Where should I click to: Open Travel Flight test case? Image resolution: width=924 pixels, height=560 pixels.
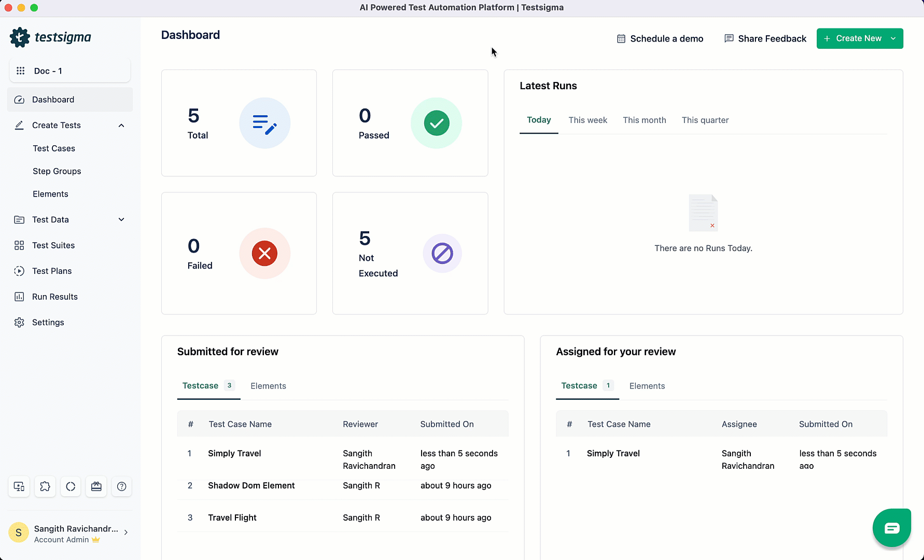click(232, 517)
